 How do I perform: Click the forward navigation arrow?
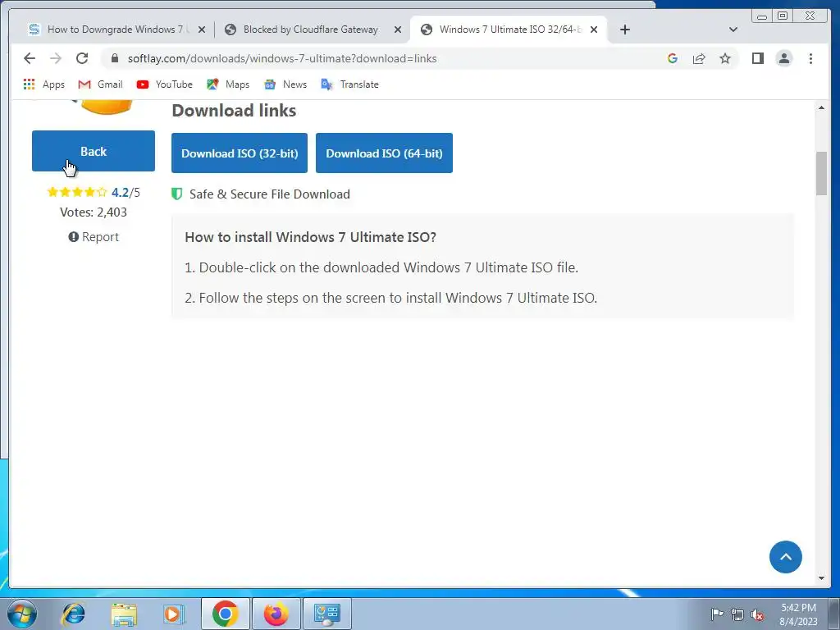pyautogui.click(x=56, y=58)
